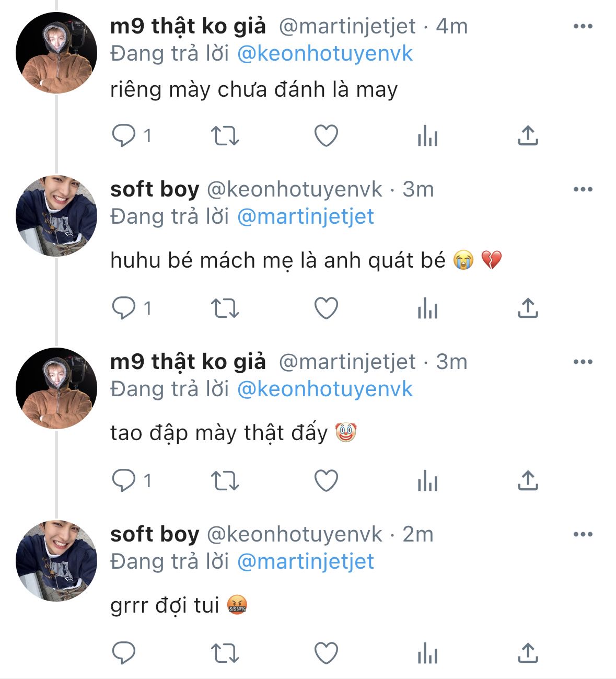616x679 pixels.
Task: Open "m9 thật ko giả" profile name at top
Action: coord(188,26)
